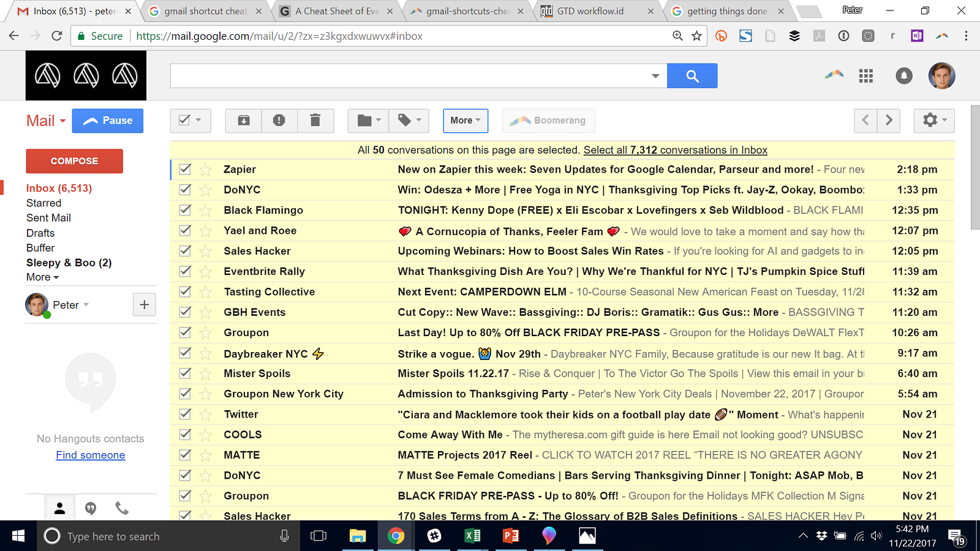Open the Move to folder dropdown
980x551 pixels.
(369, 121)
